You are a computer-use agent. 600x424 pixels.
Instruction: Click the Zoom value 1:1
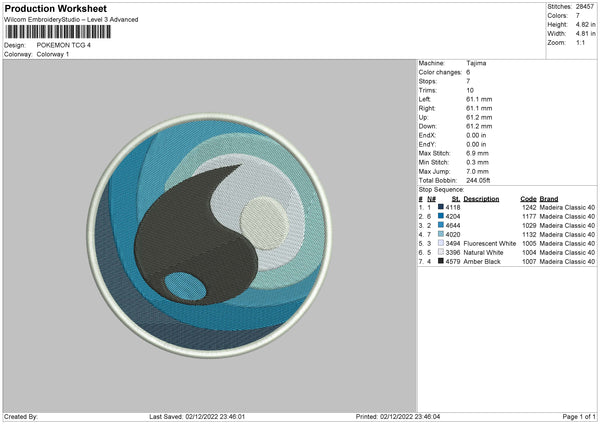click(x=580, y=42)
